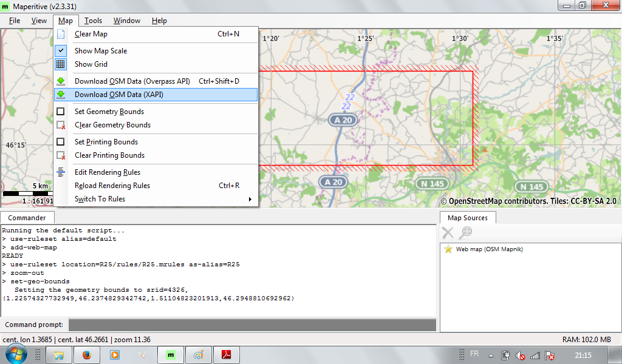Click the Maperitive title bar app icon
622x364 pixels.
coord(5,6)
